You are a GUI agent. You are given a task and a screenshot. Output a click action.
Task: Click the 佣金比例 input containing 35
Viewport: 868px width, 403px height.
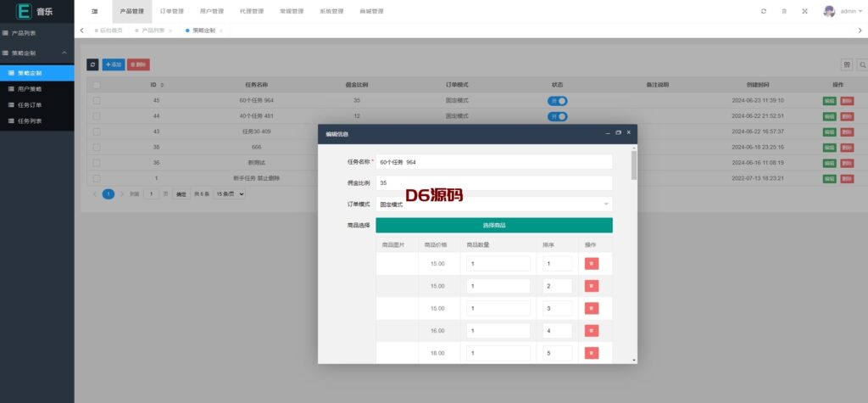tap(494, 183)
